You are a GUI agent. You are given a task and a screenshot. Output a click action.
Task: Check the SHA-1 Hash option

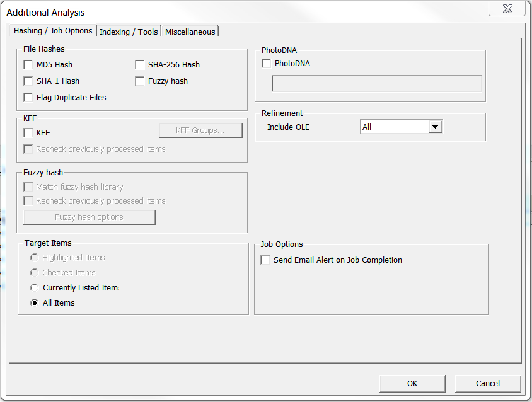pos(28,81)
